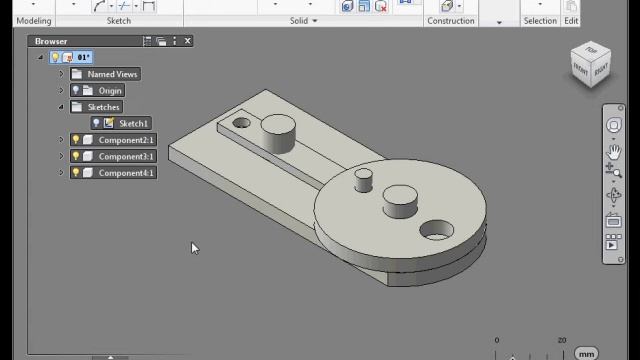
Task: Click the split solid tool icon
Action: (x=364, y=6)
